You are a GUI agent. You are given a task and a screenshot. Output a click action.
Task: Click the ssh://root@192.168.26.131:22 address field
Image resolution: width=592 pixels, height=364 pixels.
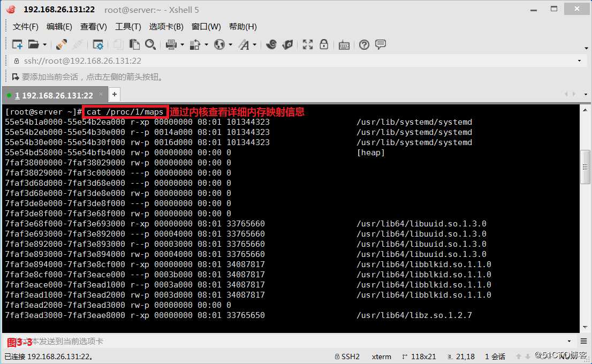tap(294, 61)
